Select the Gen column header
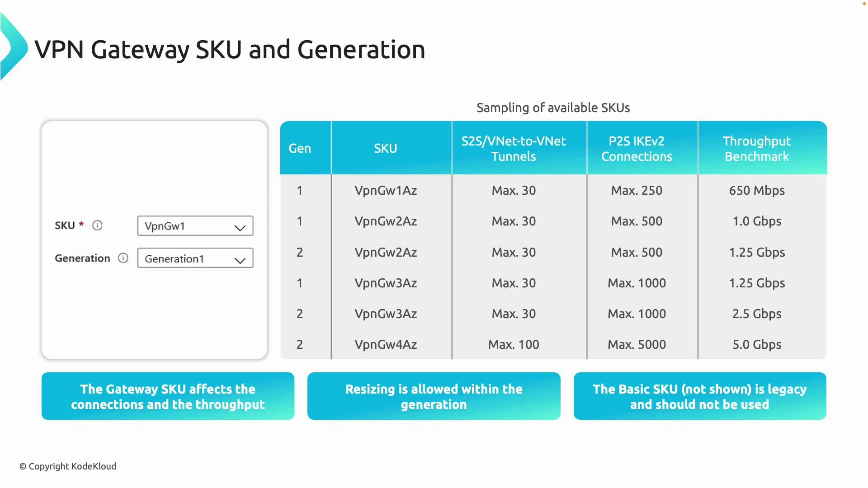Image resolution: width=868 pixels, height=488 pixels. coord(300,148)
